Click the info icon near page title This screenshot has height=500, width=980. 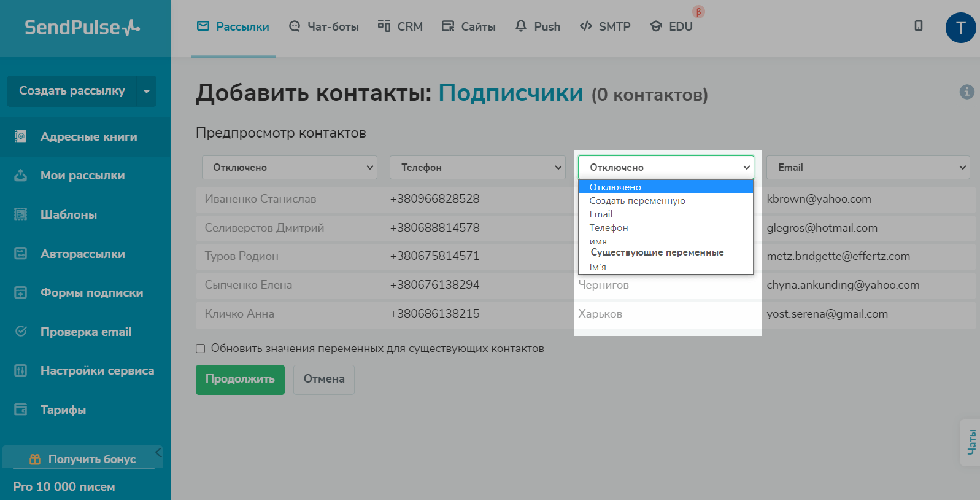point(966,92)
